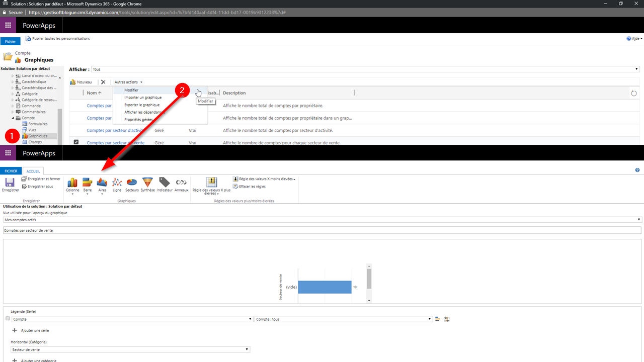Click the series settings icon at the row end
The height and width of the screenshot is (362, 644).
447,319
